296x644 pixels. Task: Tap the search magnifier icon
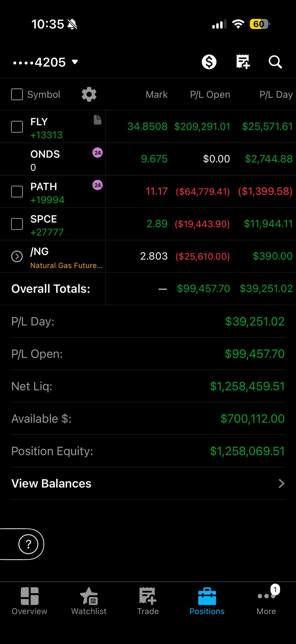click(x=275, y=62)
